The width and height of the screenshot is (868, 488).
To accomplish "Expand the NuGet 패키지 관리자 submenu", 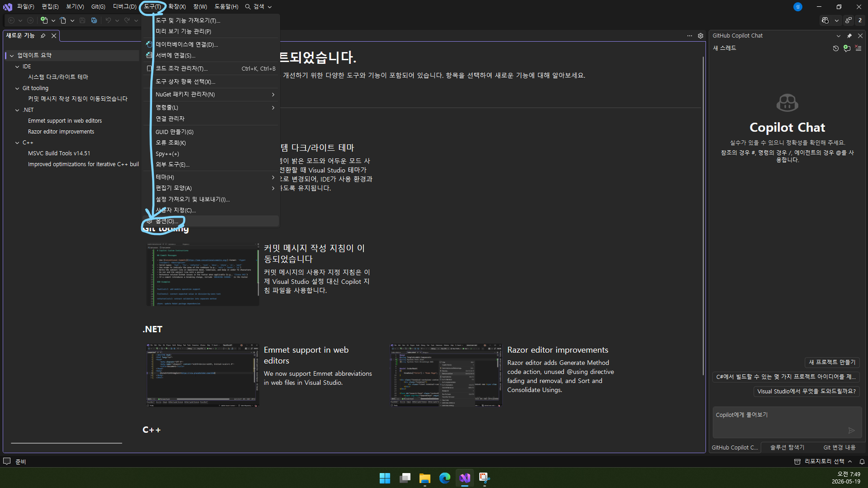I will 273,95.
